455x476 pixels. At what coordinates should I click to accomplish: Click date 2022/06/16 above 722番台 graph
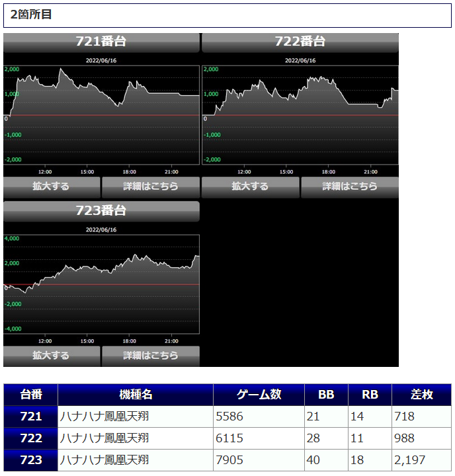point(300,60)
